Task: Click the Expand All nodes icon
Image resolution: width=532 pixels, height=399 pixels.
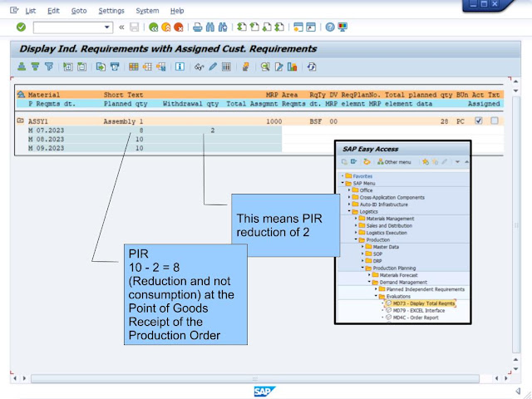Action: pyautogui.click(x=68, y=66)
